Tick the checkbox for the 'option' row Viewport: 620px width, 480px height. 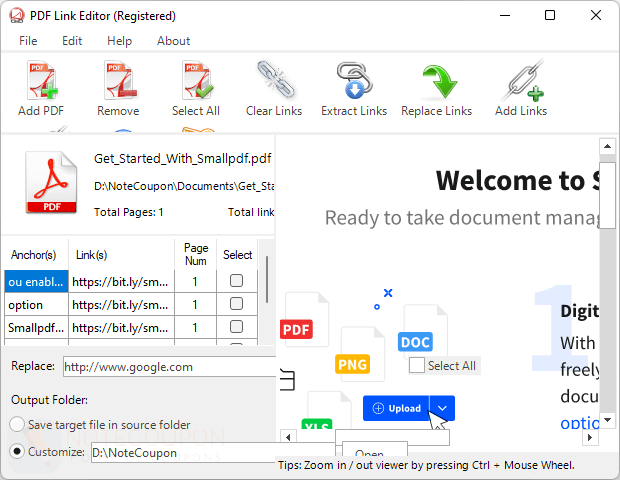pyautogui.click(x=236, y=304)
